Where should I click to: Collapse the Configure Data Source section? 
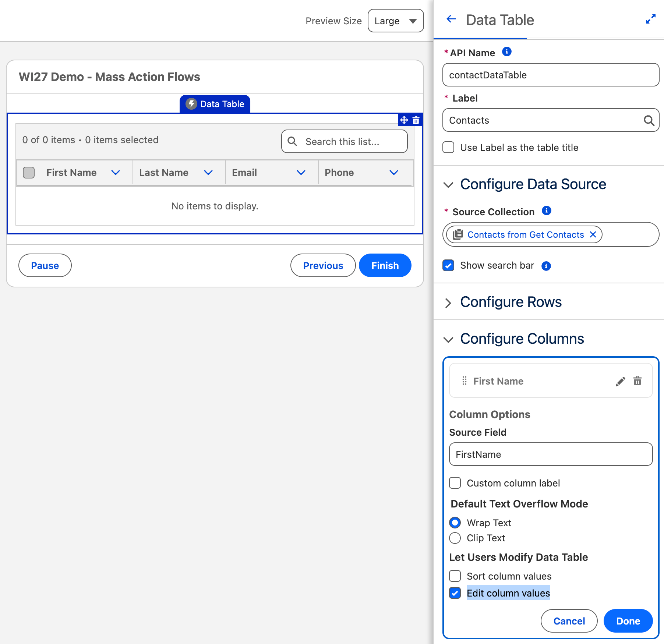click(x=448, y=185)
